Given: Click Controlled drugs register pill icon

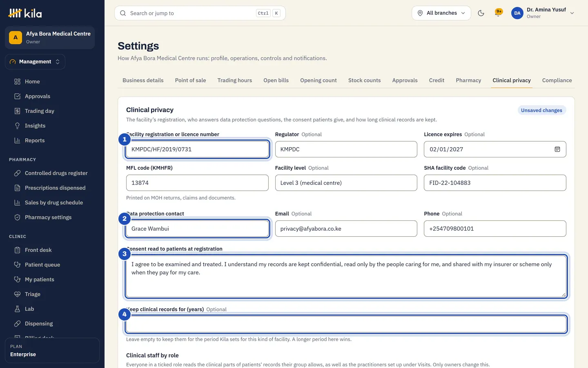Looking at the screenshot, I should click(x=17, y=173).
